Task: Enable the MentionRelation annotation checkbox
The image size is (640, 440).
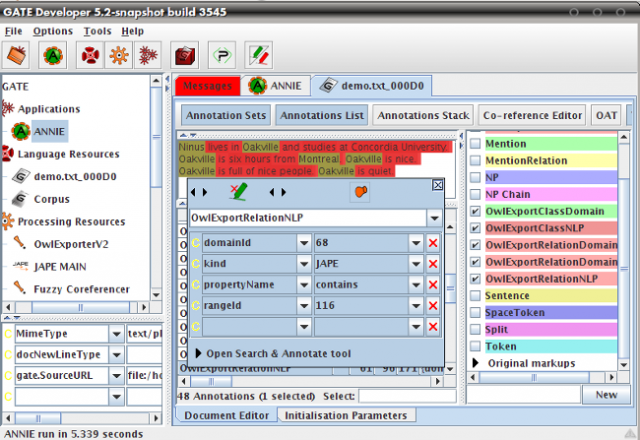Action: click(x=475, y=160)
